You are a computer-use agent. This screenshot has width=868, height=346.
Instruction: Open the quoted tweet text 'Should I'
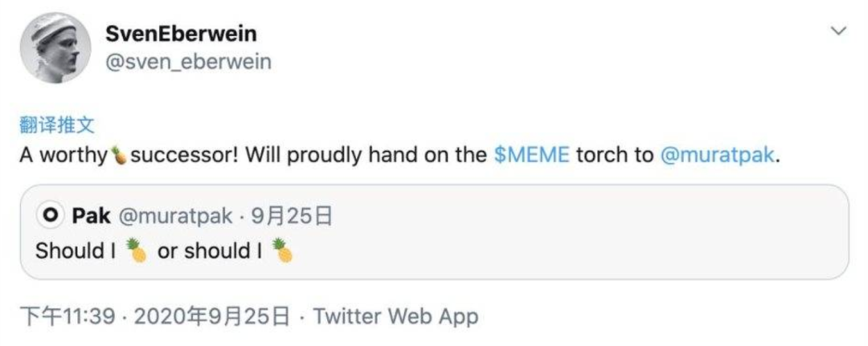point(76,251)
